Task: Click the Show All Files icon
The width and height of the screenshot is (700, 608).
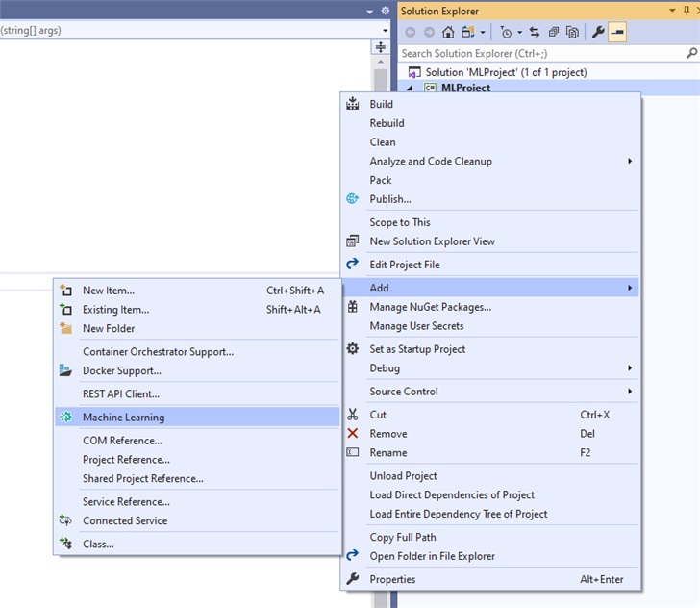Action: 572,32
